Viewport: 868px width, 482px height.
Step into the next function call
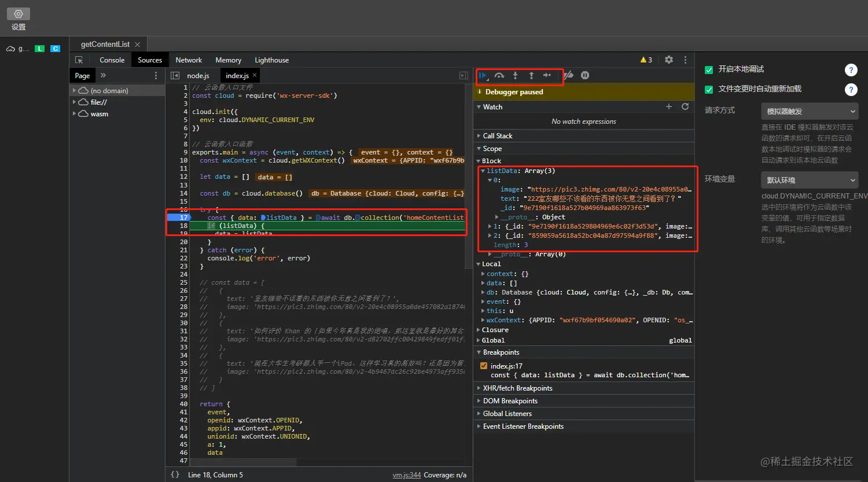515,75
